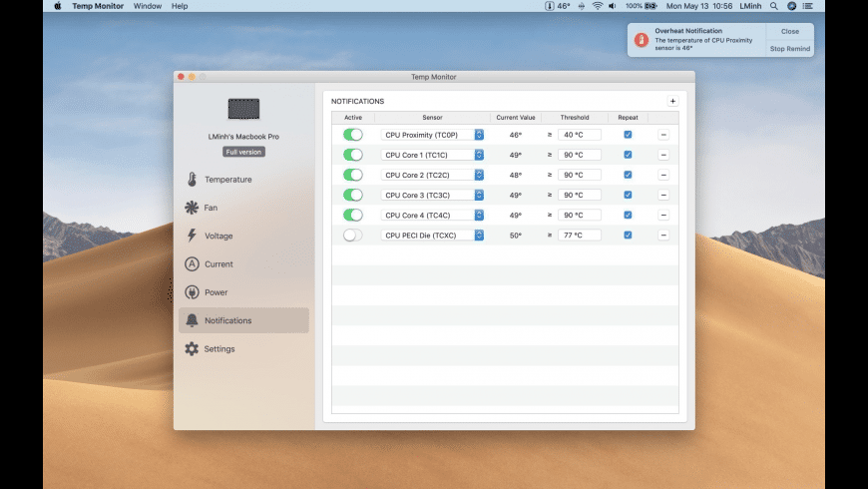Click the Macbook Pro chip image
This screenshot has height=489, width=868.
click(x=243, y=109)
